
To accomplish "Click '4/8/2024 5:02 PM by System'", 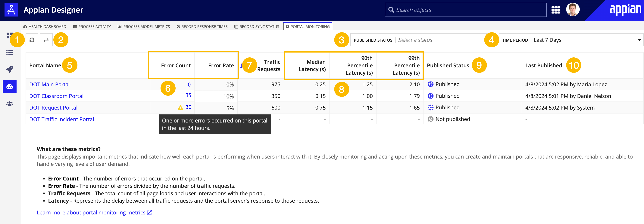I will click(x=560, y=108).
